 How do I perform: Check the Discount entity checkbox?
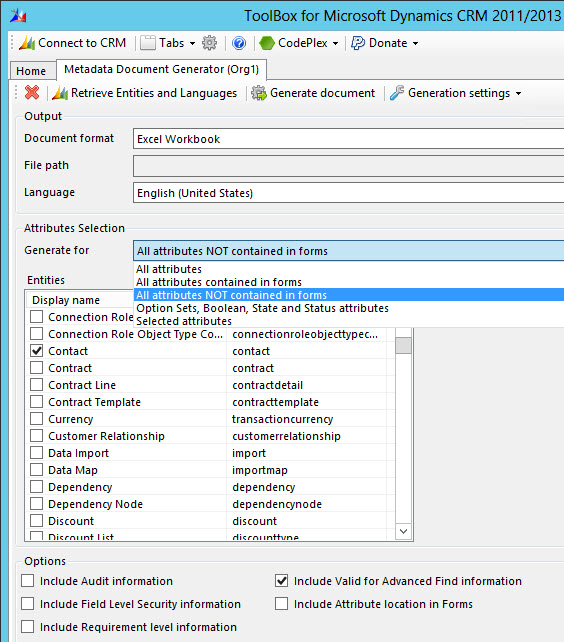(x=36, y=521)
